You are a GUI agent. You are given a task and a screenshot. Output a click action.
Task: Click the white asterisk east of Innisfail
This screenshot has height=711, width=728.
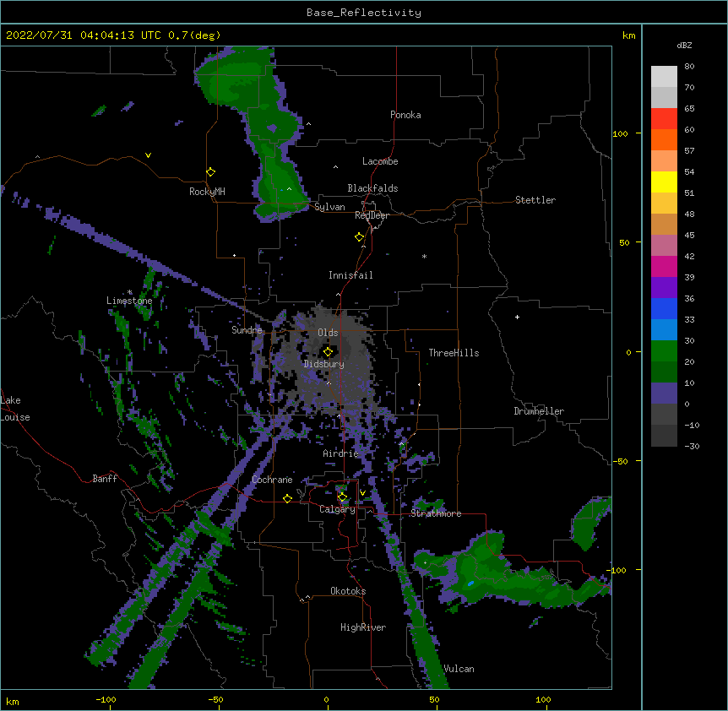[x=424, y=257]
